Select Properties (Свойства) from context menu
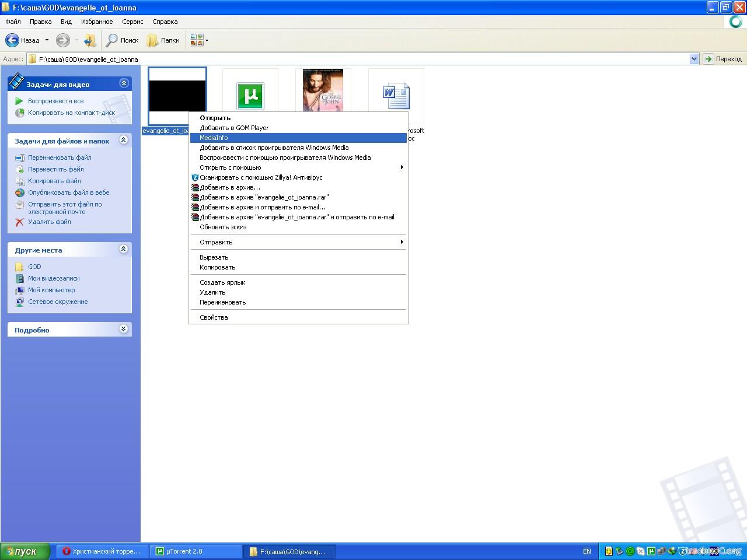 click(214, 317)
